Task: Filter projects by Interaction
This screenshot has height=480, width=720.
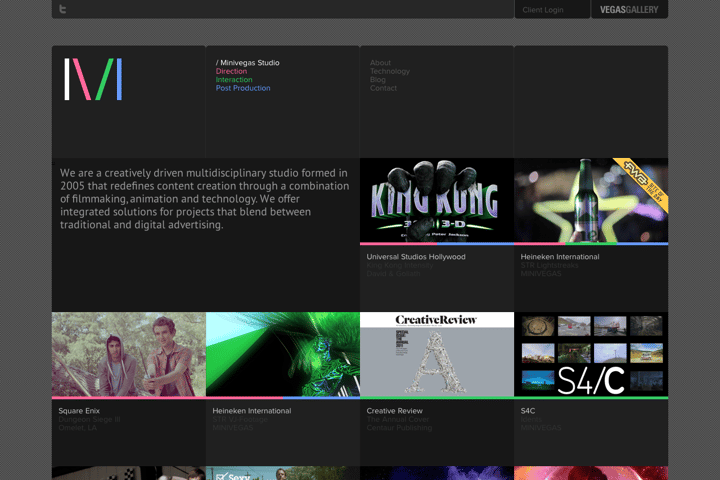Action: 234,79
